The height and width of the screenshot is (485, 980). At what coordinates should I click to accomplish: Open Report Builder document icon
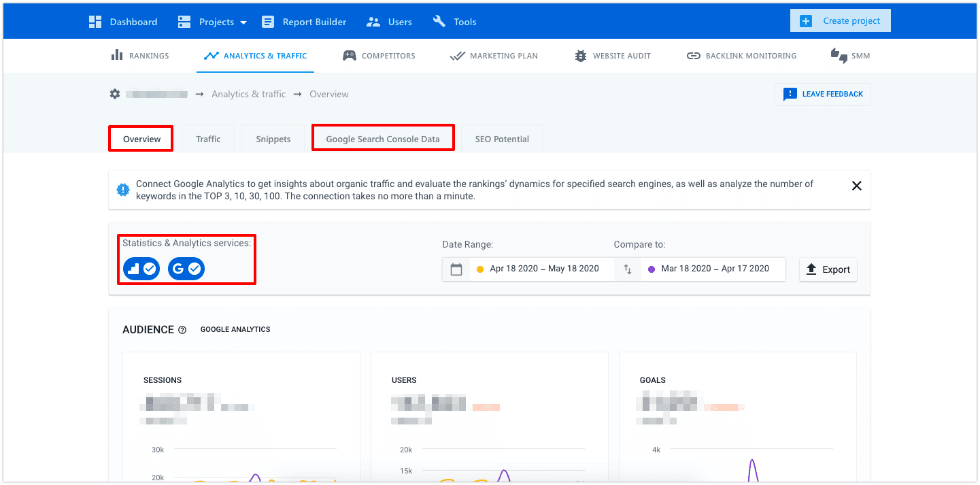coord(268,22)
